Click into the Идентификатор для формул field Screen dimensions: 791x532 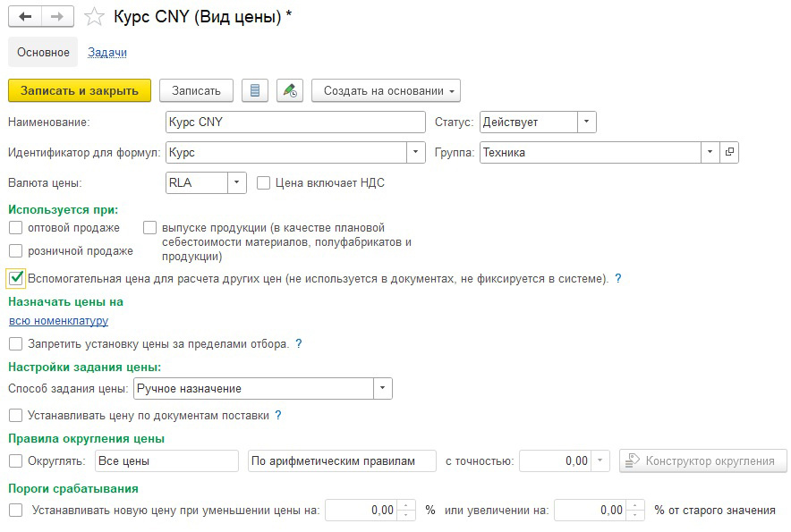[x=286, y=152]
